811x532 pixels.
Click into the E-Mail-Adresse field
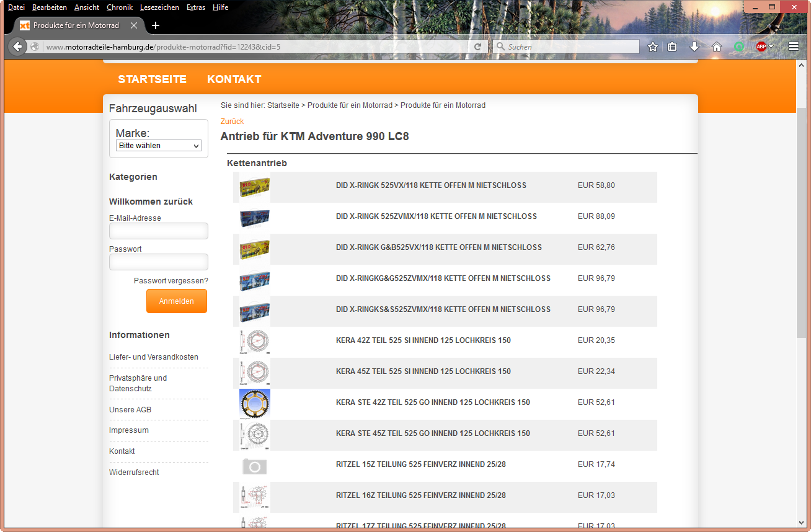point(159,231)
